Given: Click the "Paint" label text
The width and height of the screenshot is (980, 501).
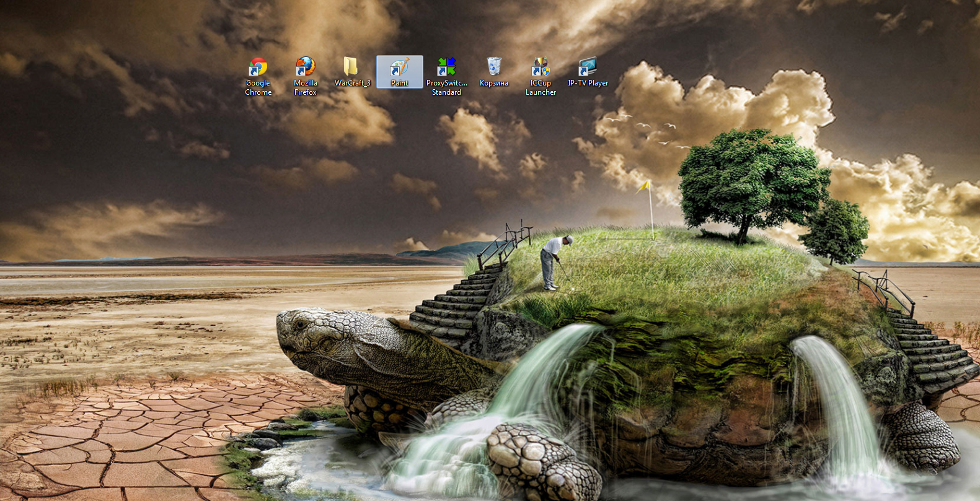Looking at the screenshot, I should pyautogui.click(x=400, y=83).
